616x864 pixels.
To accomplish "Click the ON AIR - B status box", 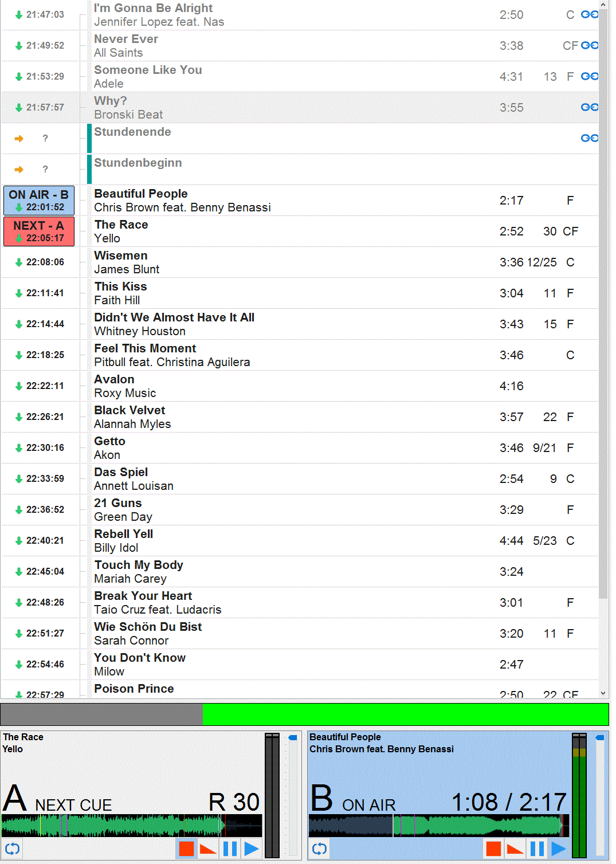I will coord(39,201).
